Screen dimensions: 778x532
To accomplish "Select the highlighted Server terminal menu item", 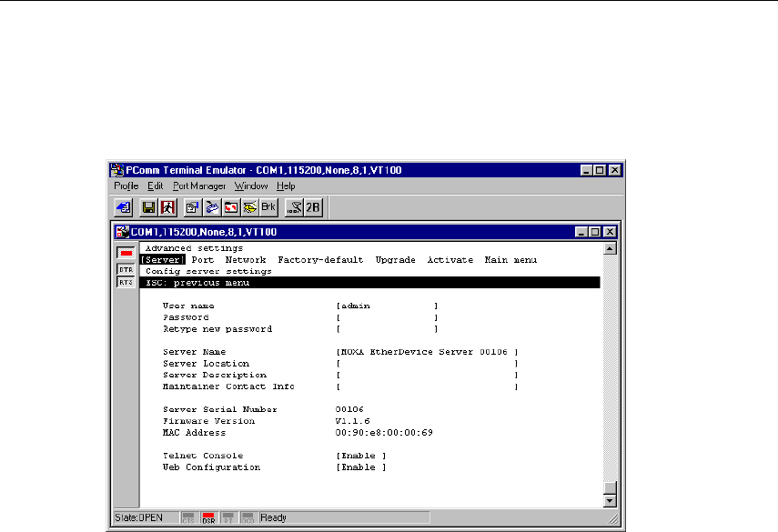I will (163, 260).
